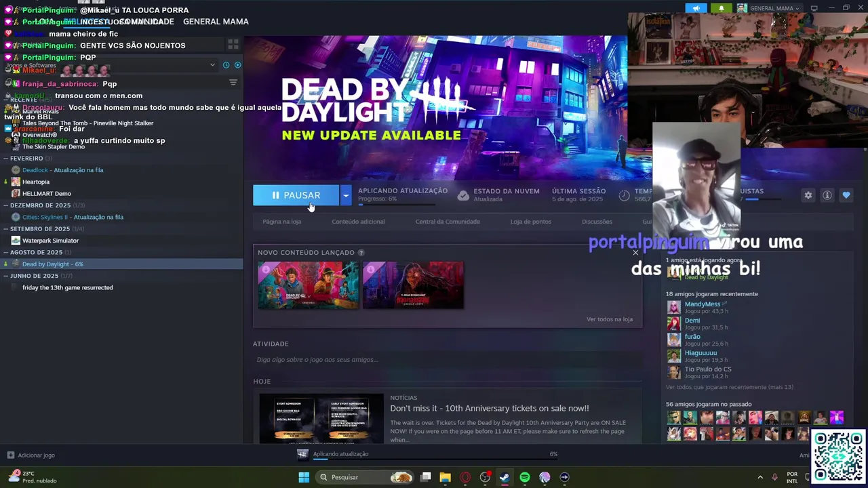Toggle recent activity clock filter icon

point(225,65)
